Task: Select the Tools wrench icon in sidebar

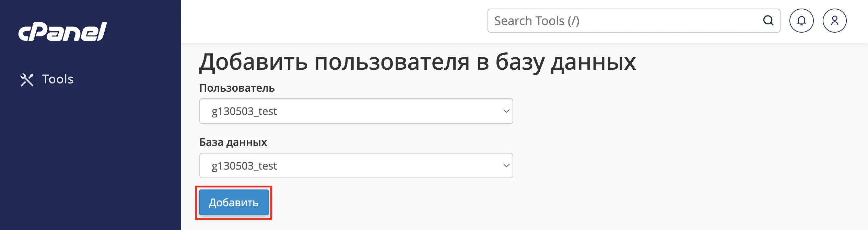Action: [27, 79]
